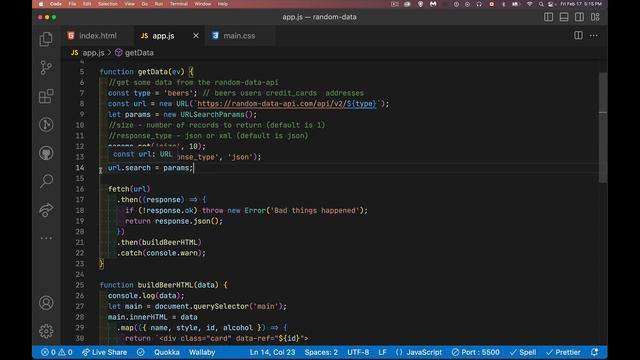The width and height of the screenshot is (640, 360).
Task: Click app.js in the breadcrumb
Action: pos(93,53)
